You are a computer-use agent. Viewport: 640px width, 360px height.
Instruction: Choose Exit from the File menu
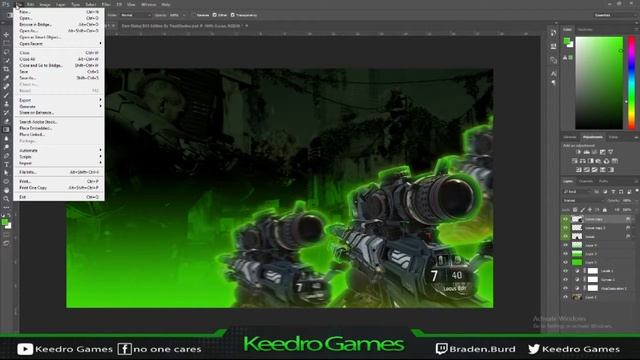tap(59, 197)
